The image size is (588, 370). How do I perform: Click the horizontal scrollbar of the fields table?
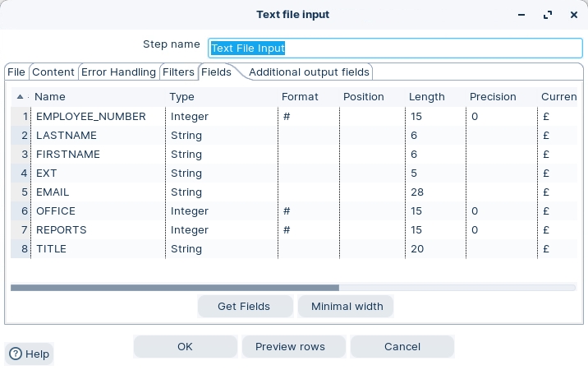[174, 288]
